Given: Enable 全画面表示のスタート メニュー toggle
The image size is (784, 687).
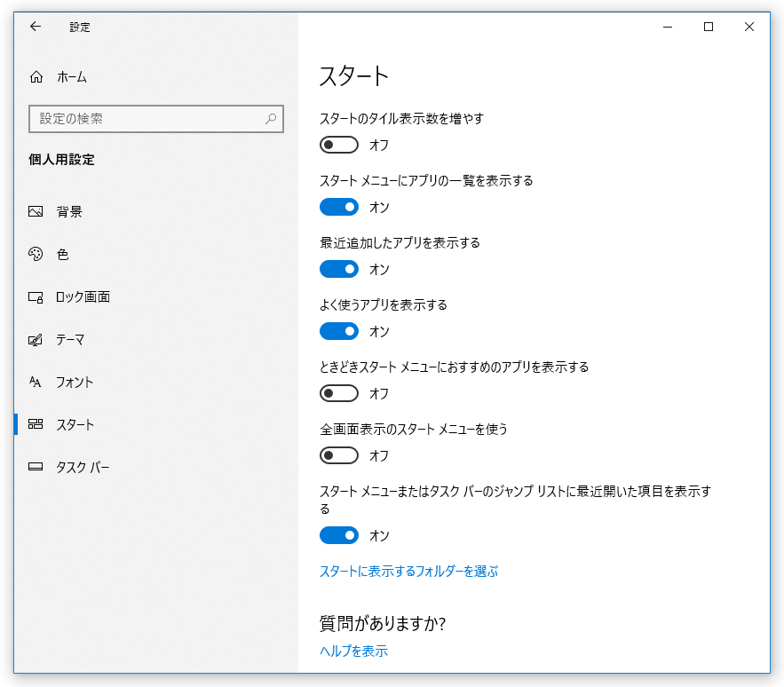Looking at the screenshot, I should (x=339, y=455).
